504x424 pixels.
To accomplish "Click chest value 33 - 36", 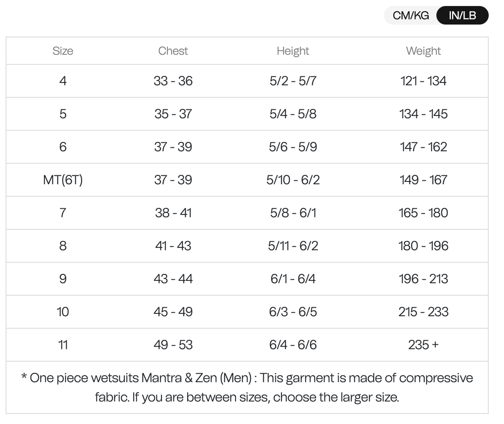I will point(173,81).
